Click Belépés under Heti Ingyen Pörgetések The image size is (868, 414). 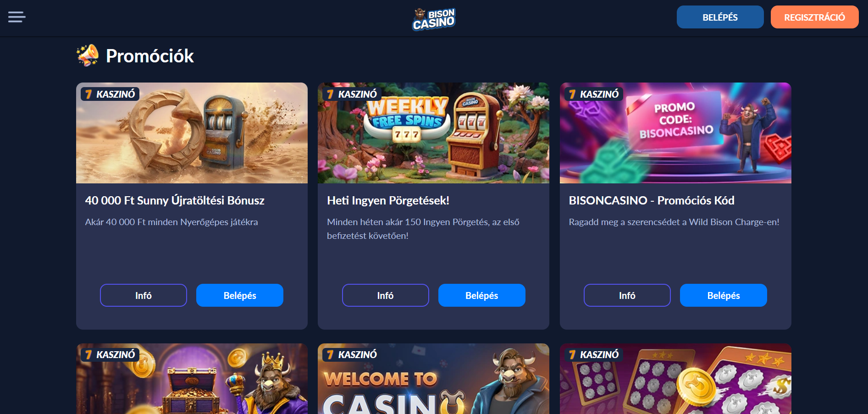click(x=482, y=295)
